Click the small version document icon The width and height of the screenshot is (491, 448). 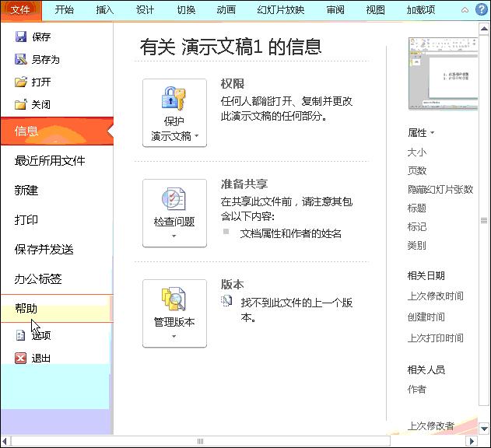226,301
